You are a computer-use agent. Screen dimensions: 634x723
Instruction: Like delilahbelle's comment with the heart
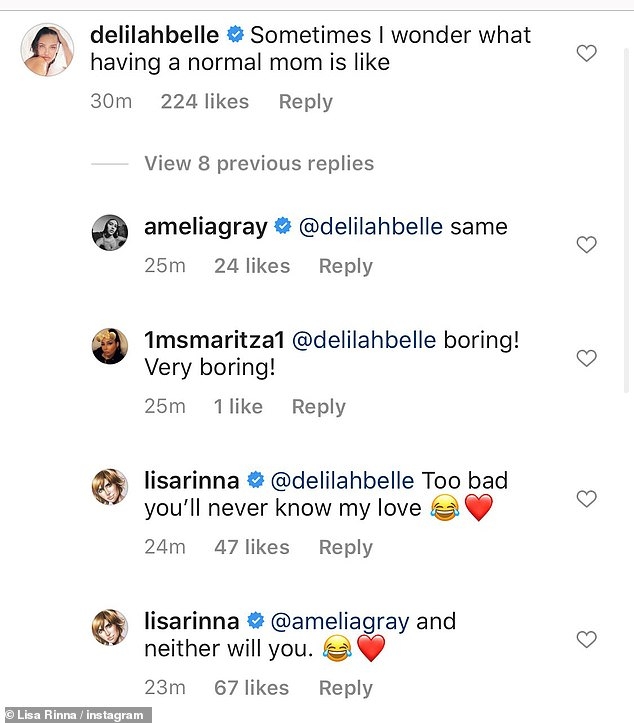click(587, 53)
